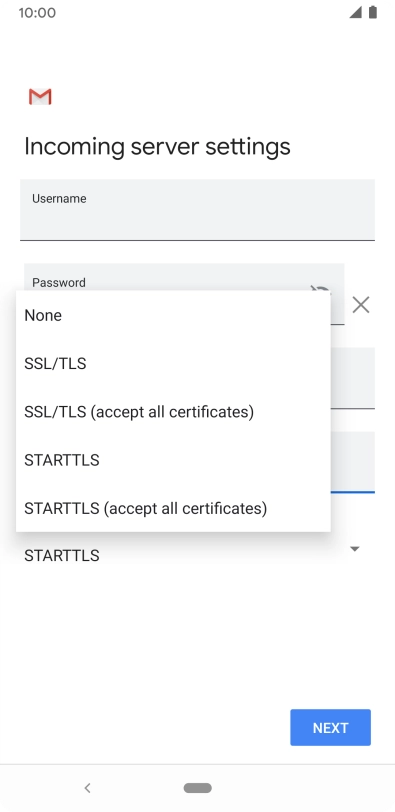Image resolution: width=395 pixels, height=812 pixels.
Task: Click the NEXT button
Action: coord(330,728)
